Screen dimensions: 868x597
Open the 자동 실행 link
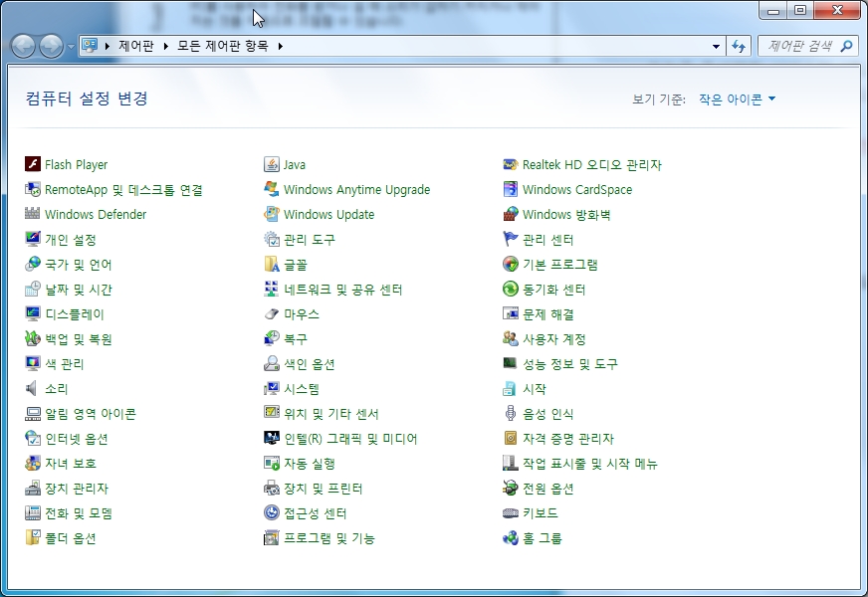310,464
